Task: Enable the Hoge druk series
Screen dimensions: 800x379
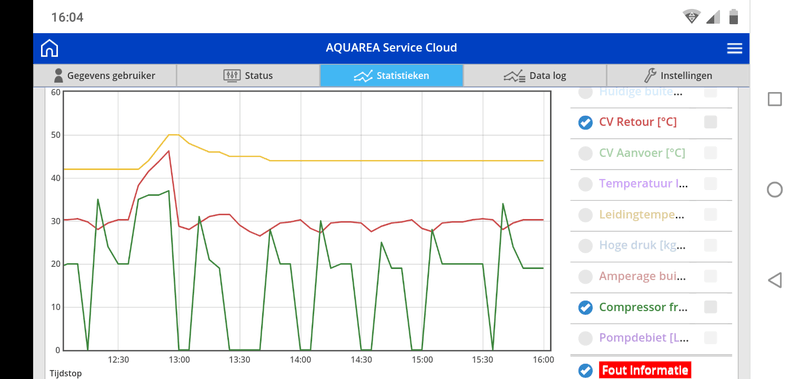Action: coord(585,246)
